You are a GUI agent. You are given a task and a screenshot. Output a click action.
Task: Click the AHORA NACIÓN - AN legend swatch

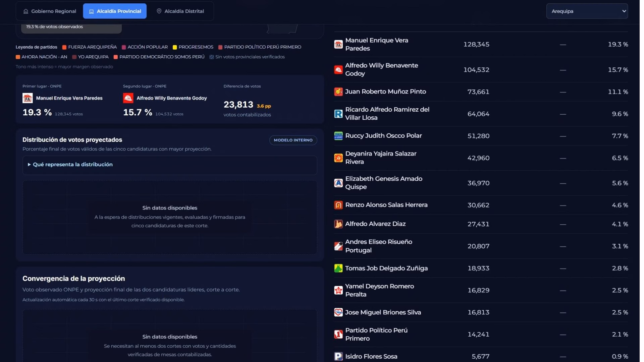click(18, 57)
